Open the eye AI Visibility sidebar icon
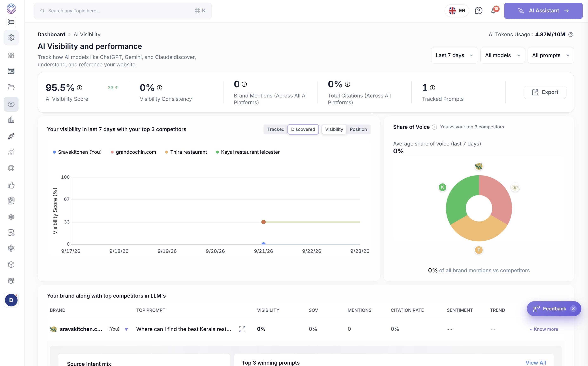 pos(11,104)
